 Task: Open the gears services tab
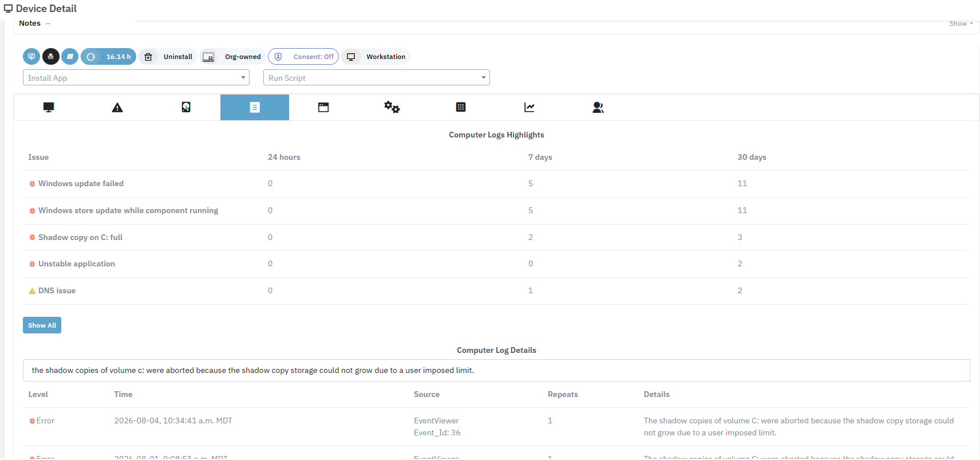[x=392, y=107]
